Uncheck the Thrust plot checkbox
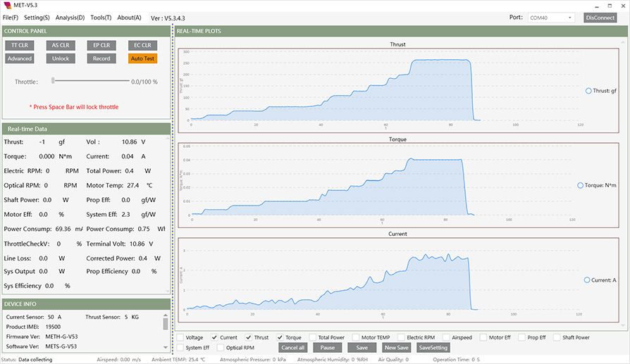 [x=249, y=338]
